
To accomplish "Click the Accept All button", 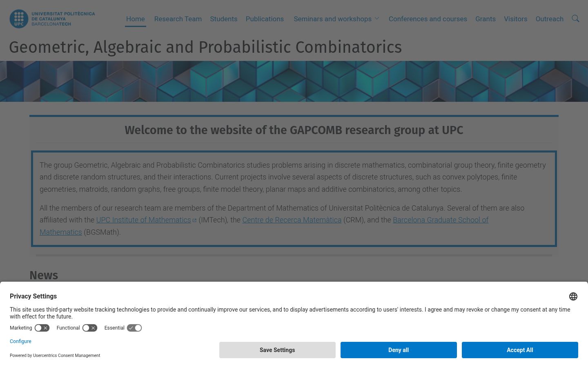I will pos(520,350).
